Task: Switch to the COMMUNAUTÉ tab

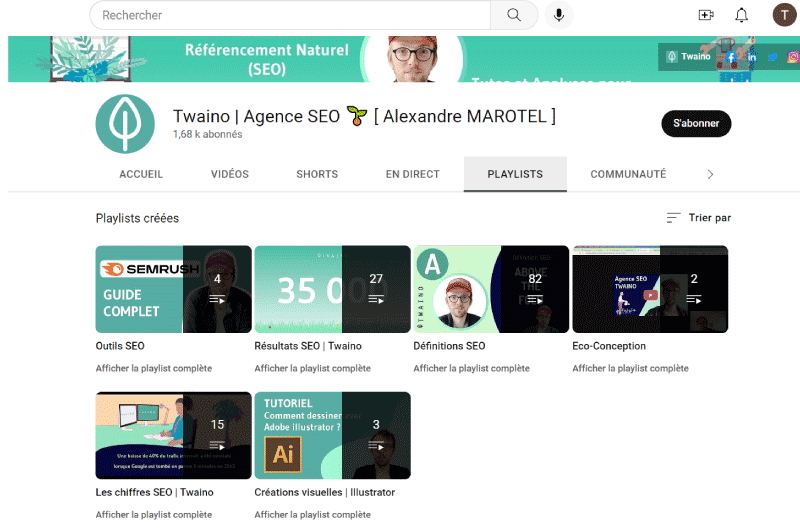Action: coord(628,174)
